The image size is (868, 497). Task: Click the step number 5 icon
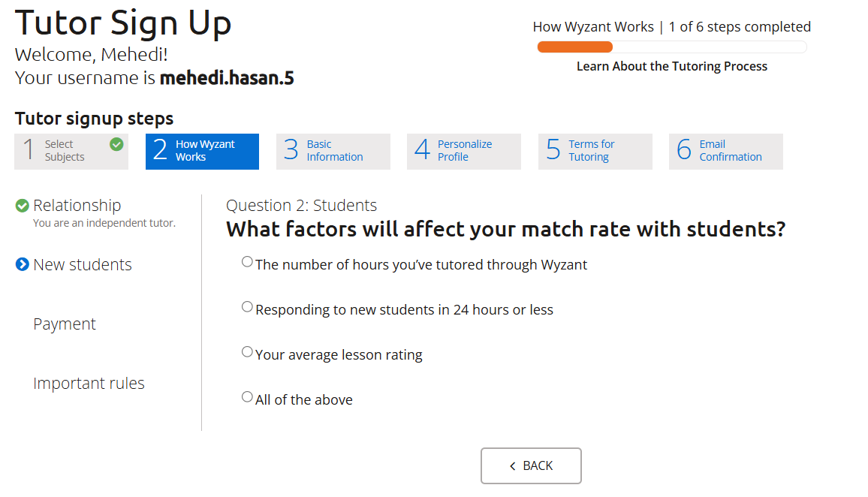[x=552, y=150]
